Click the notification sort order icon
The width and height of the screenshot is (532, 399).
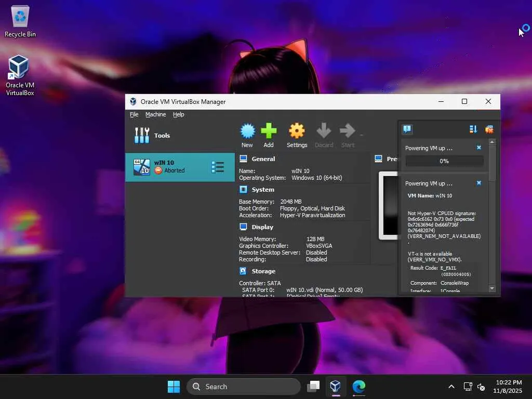click(x=473, y=129)
